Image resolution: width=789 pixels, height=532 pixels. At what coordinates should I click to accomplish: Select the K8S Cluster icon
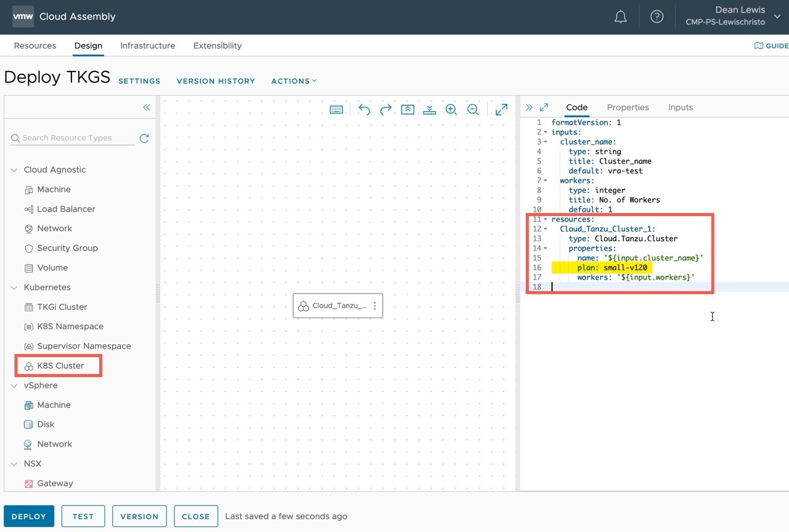tap(28, 366)
